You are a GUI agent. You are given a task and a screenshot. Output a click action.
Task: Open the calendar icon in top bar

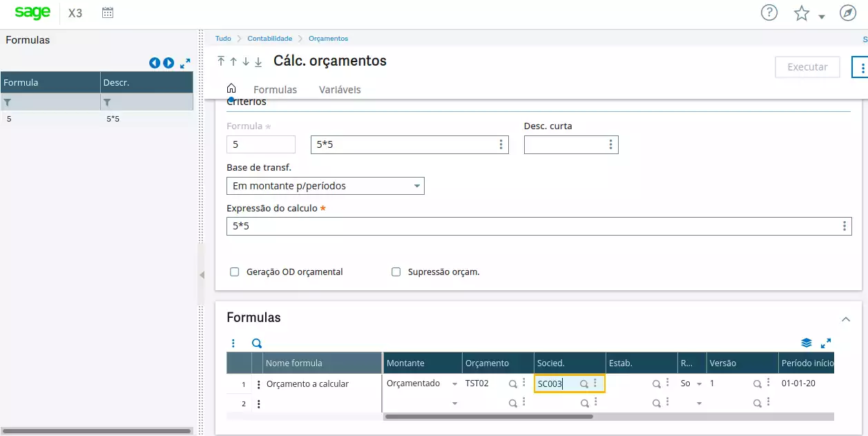108,12
